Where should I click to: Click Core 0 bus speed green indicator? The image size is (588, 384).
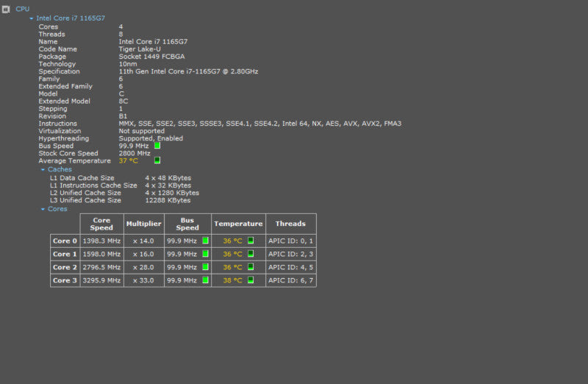tap(206, 241)
